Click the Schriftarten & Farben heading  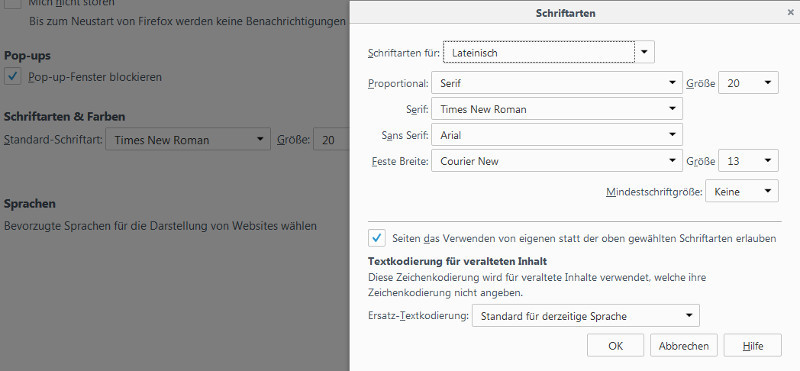point(64,116)
